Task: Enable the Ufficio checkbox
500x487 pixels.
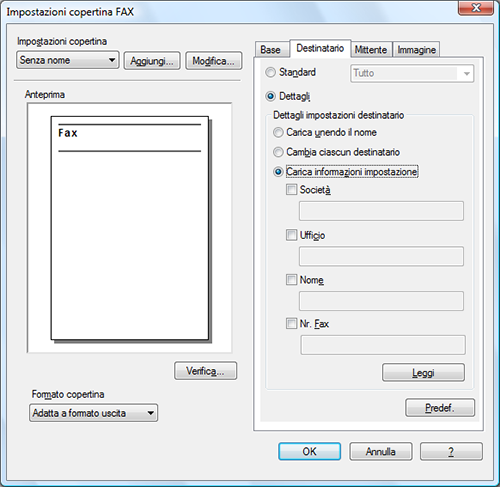Action: click(x=291, y=235)
